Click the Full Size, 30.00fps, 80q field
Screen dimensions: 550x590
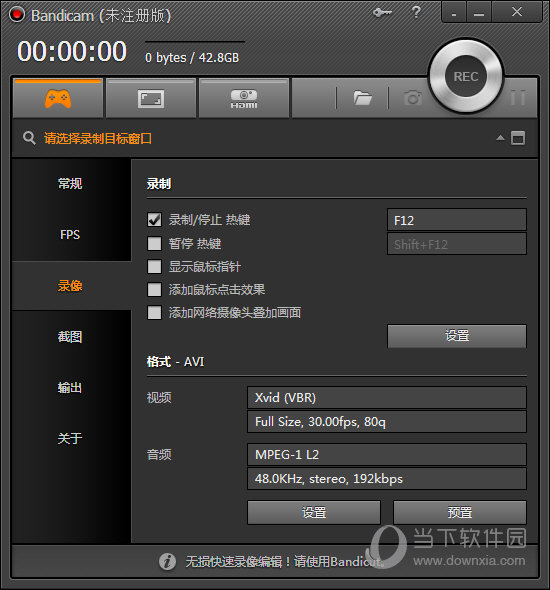click(387, 421)
